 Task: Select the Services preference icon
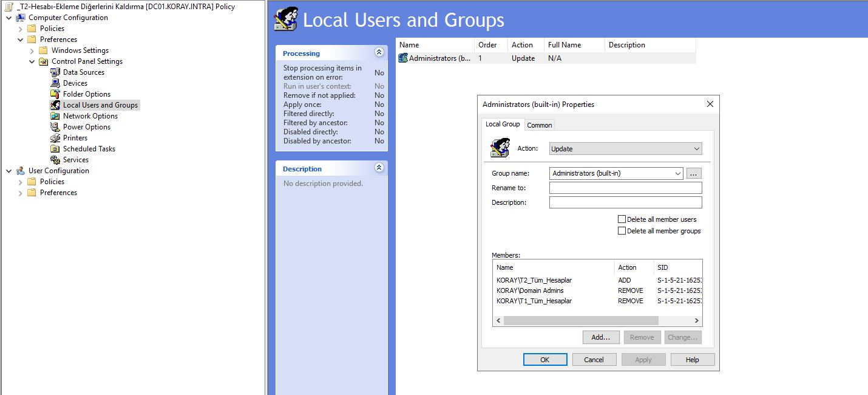tap(75, 159)
